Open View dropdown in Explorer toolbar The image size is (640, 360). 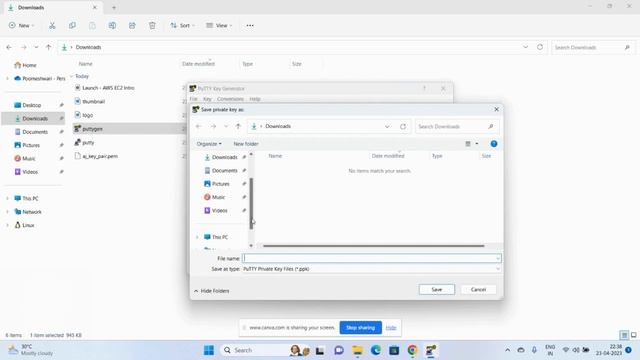click(219, 25)
